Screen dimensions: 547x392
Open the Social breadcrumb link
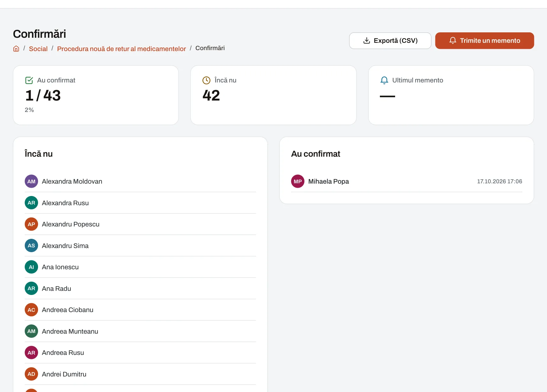[x=38, y=49]
